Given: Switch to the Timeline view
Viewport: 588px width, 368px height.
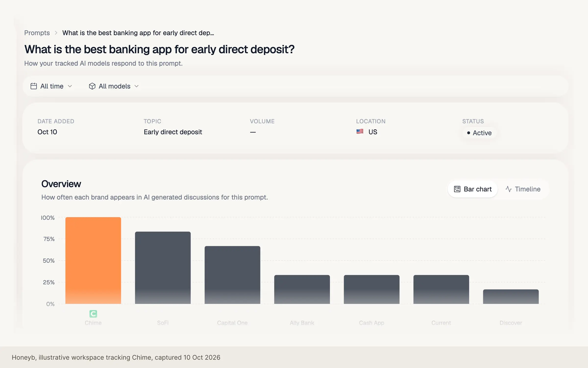Looking at the screenshot, I should coord(523,189).
